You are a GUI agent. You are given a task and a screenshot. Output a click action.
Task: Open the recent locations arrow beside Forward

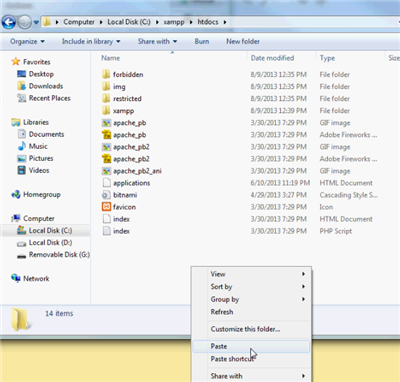pos(36,22)
